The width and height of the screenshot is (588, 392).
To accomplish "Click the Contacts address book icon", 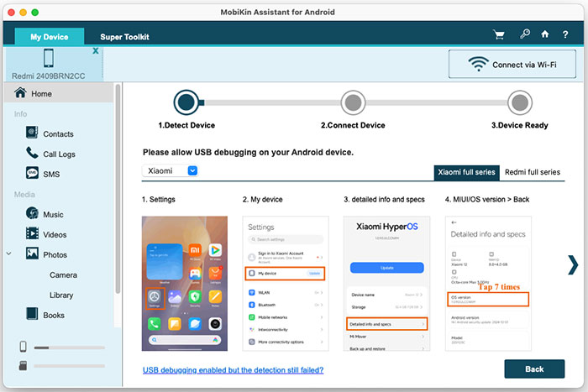I will [x=32, y=133].
